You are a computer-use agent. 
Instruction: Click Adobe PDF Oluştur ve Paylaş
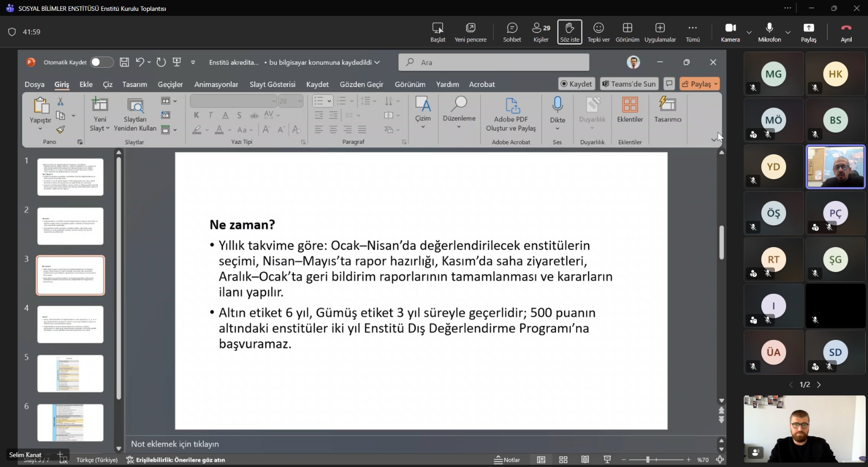pyautogui.click(x=510, y=114)
